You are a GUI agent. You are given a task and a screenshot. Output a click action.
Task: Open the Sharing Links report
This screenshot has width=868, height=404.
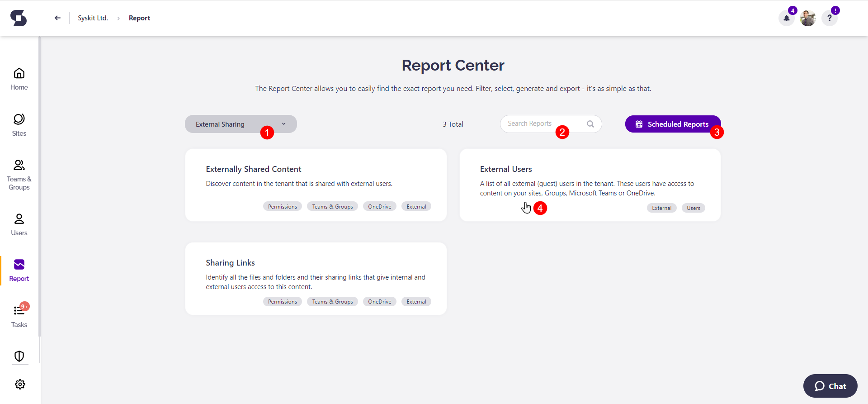coord(316,279)
